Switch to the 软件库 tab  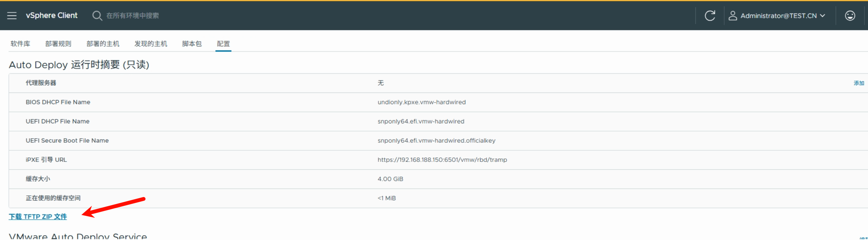pyautogui.click(x=20, y=44)
